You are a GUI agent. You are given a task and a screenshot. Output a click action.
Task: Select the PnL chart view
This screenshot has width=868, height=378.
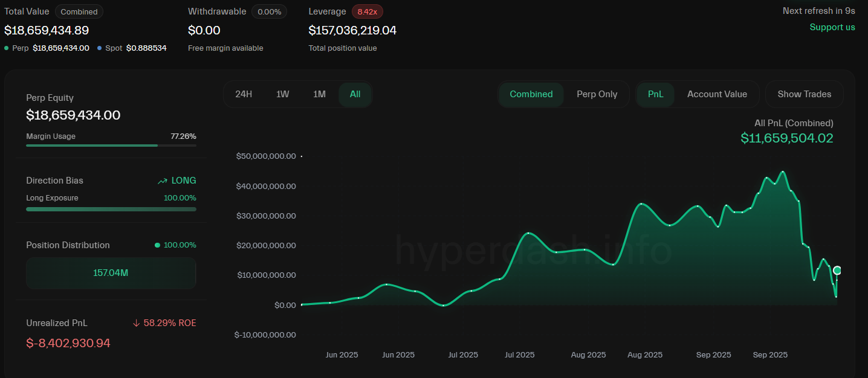655,94
